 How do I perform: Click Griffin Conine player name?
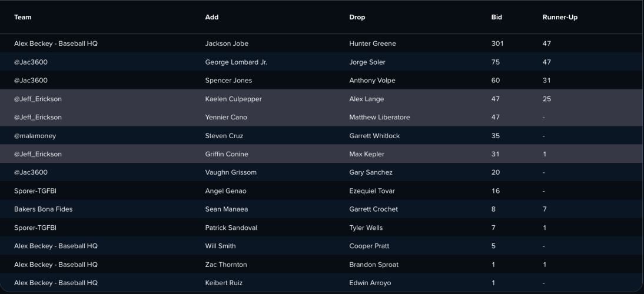tap(226, 154)
